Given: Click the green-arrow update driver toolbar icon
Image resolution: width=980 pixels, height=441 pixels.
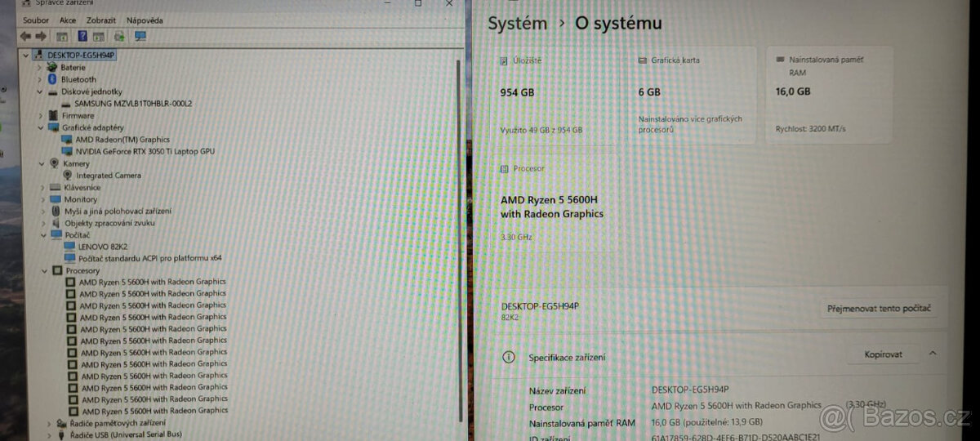Looking at the screenshot, I should pyautogui.click(x=119, y=36).
